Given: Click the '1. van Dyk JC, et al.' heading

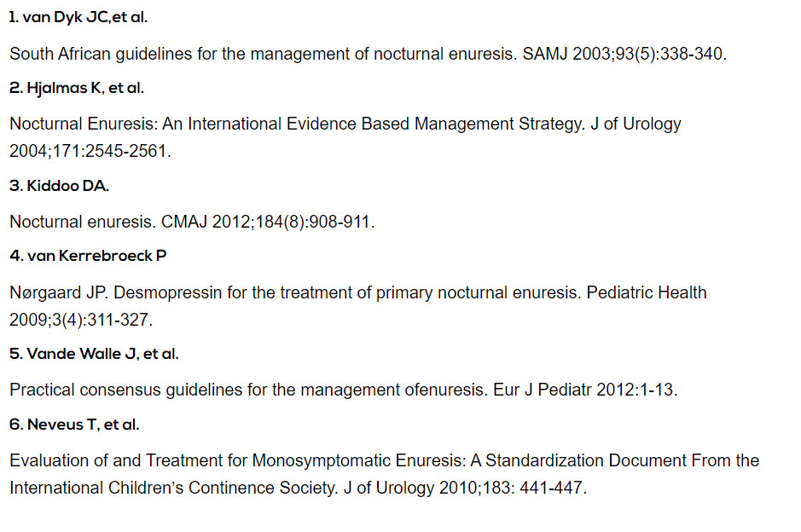Looking at the screenshot, I should pyautogui.click(x=78, y=17).
